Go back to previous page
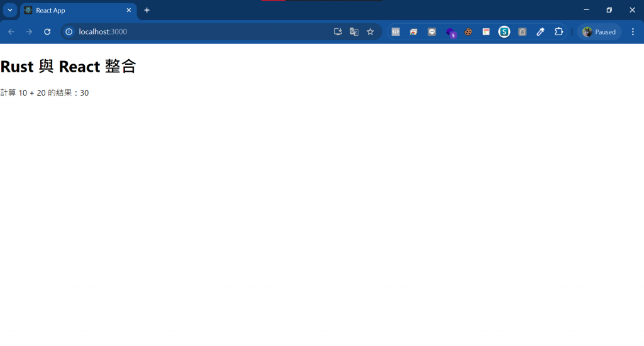 point(11,31)
